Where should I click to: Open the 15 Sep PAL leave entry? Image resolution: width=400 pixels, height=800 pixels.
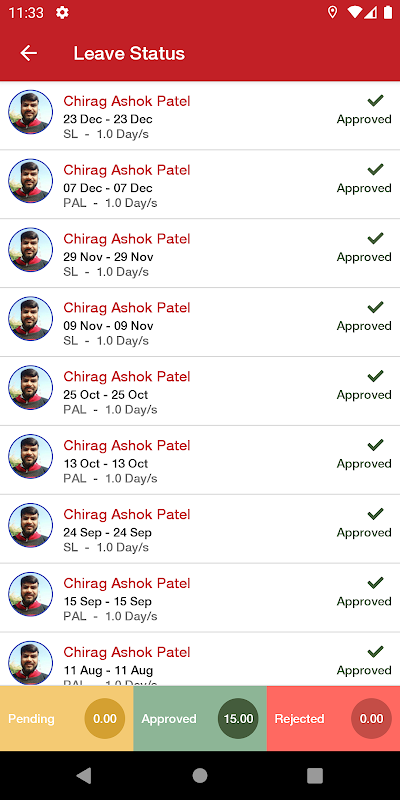coord(200,598)
